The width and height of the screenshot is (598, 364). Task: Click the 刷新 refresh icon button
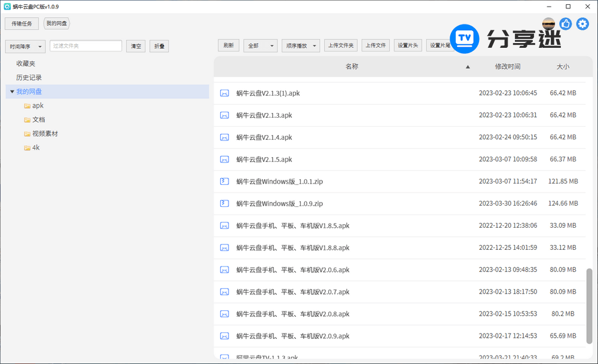228,45
